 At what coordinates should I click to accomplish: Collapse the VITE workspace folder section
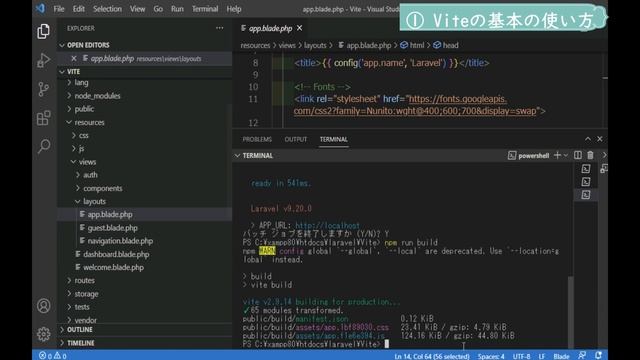[x=73, y=71]
